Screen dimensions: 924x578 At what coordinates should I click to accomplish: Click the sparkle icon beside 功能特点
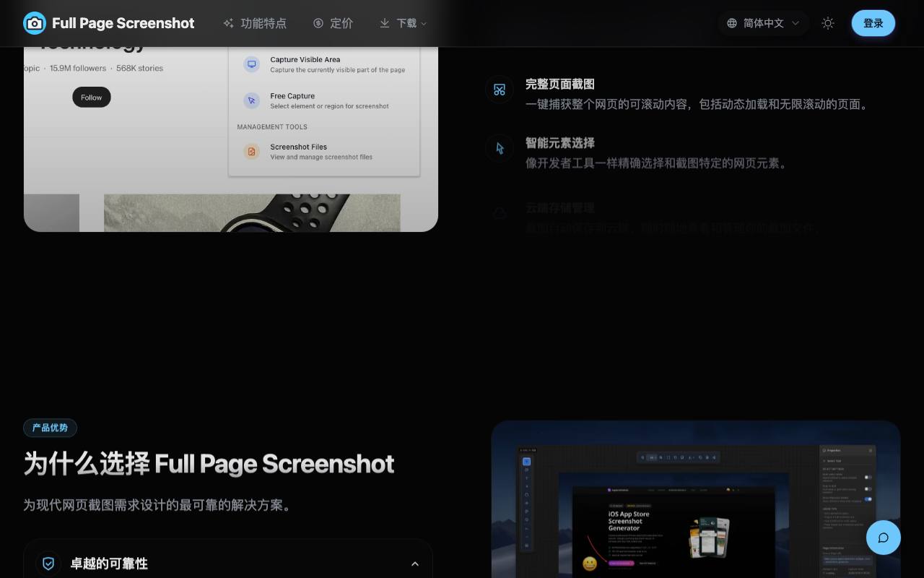click(x=228, y=23)
